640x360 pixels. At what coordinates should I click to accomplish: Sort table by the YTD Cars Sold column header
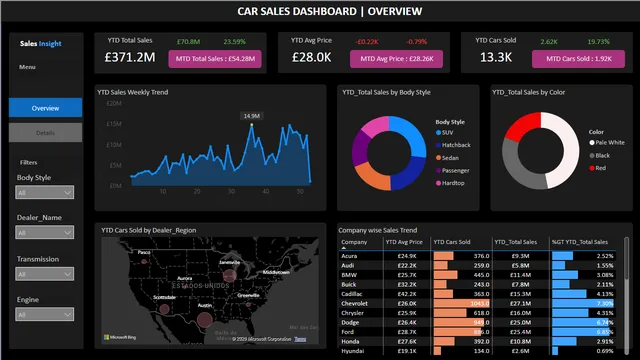point(452,242)
